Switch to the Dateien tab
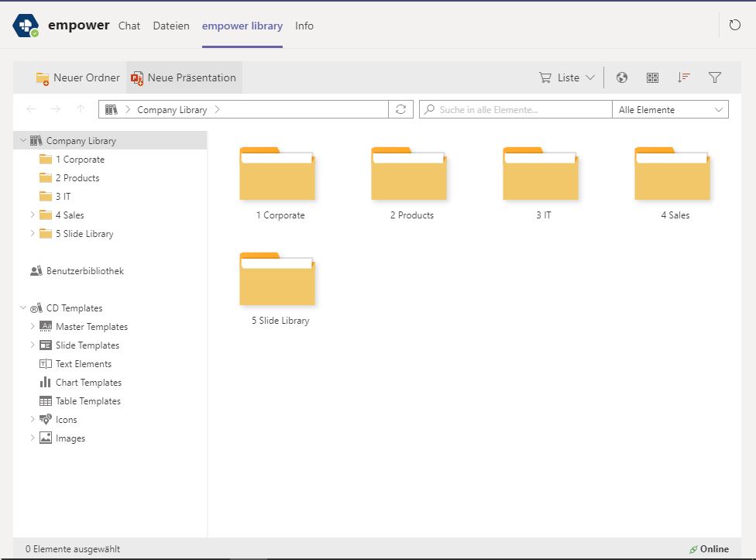Screen dimensions: 756x560 tap(171, 26)
